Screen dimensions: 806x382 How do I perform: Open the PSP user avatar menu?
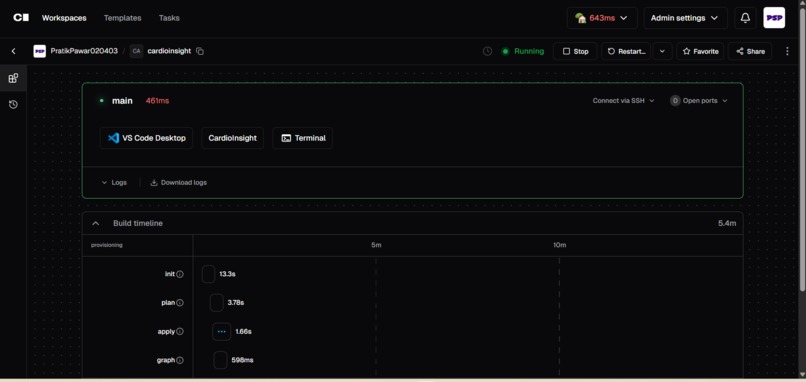[x=774, y=18]
